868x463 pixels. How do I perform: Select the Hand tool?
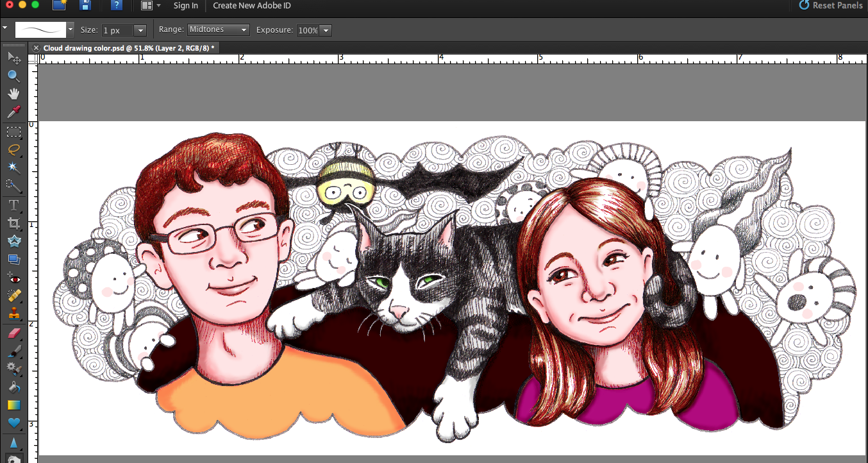(x=13, y=94)
